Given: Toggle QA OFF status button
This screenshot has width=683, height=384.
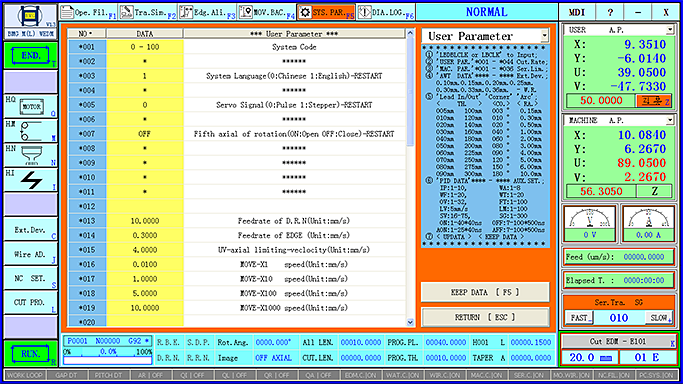Looking at the screenshot, I should (x=319, y=375).
